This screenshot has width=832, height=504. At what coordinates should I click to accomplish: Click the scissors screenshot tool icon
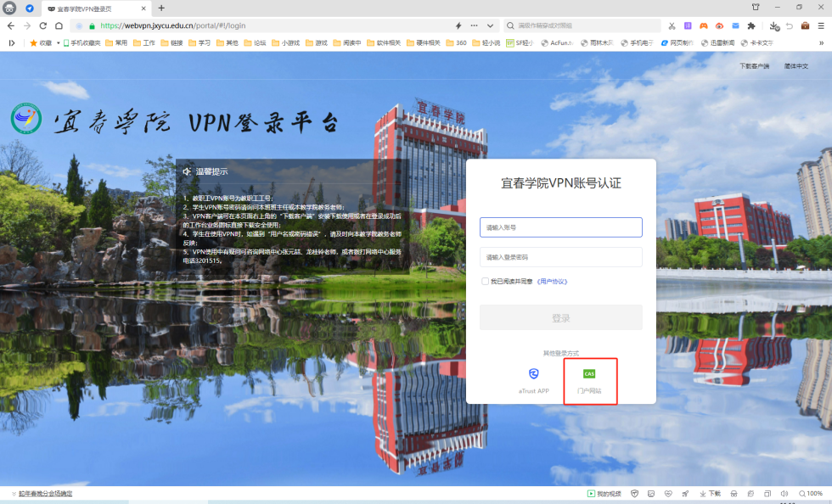click(672, 25)
